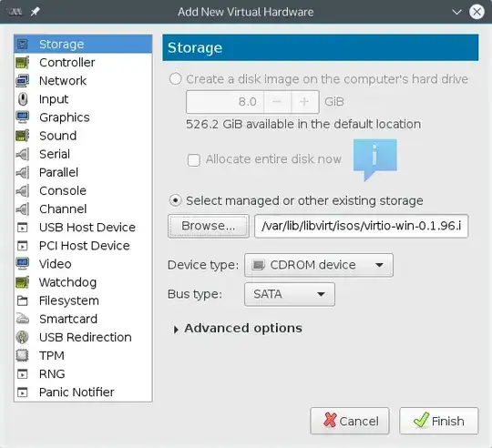The width and height of the screenshot is (492, 448).
Task: Click the app icon in title bar corner
Action: [x=15, y=12]
